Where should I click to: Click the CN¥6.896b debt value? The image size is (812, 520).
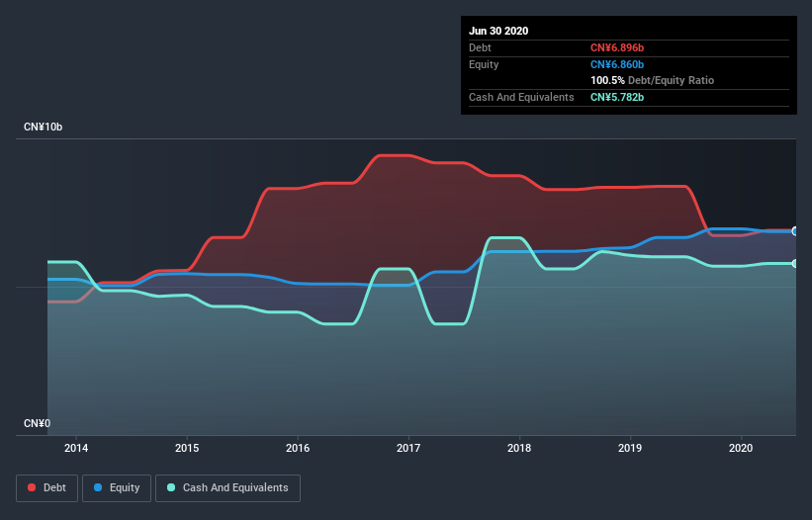pyautogui.click(x=617, y=48)
